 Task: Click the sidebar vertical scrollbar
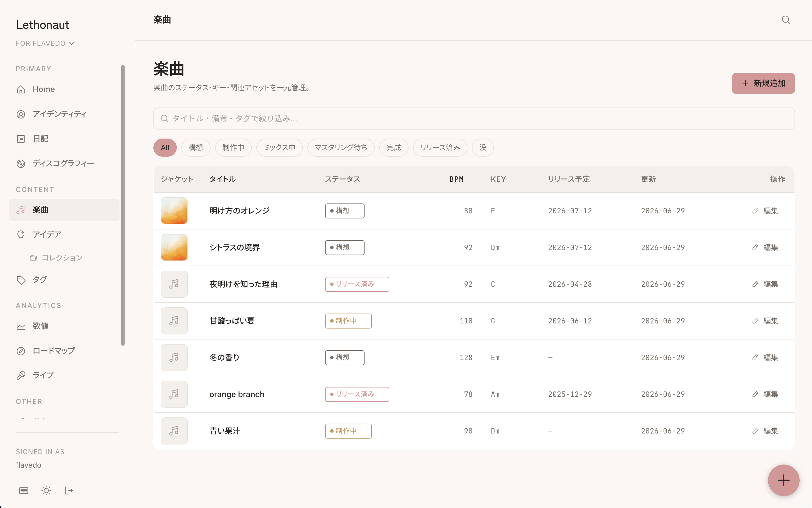(123, 205)
